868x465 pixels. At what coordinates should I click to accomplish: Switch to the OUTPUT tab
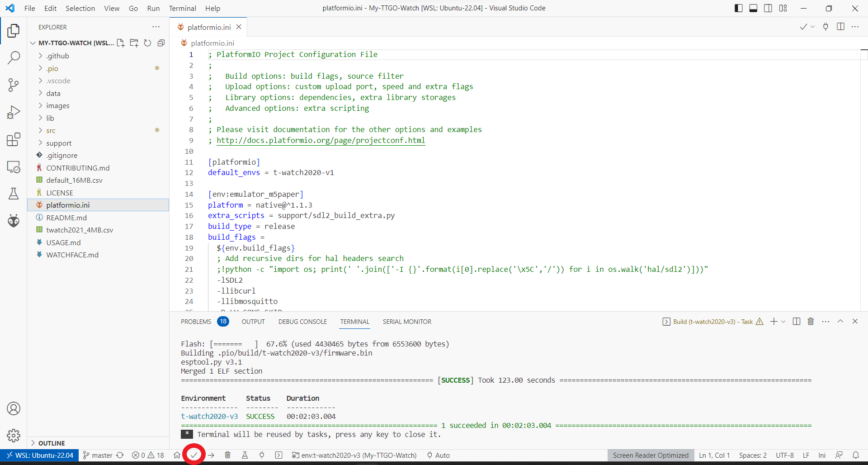click(x=253, y=322)
